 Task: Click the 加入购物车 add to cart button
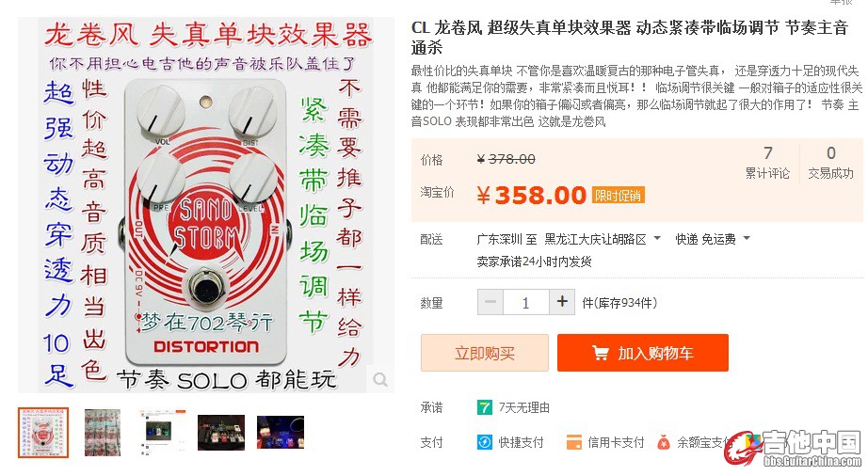(642, 354)
